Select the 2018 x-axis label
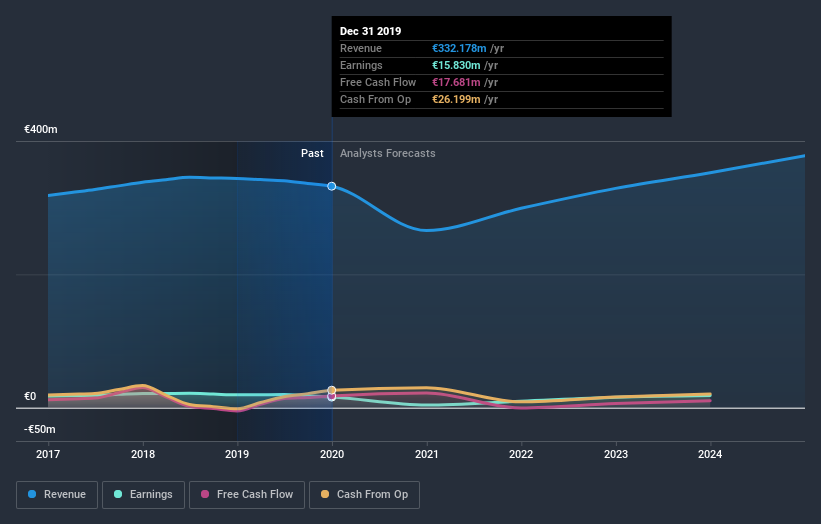The height and width of the screenshot is (524, 821). tap(143, 454)
